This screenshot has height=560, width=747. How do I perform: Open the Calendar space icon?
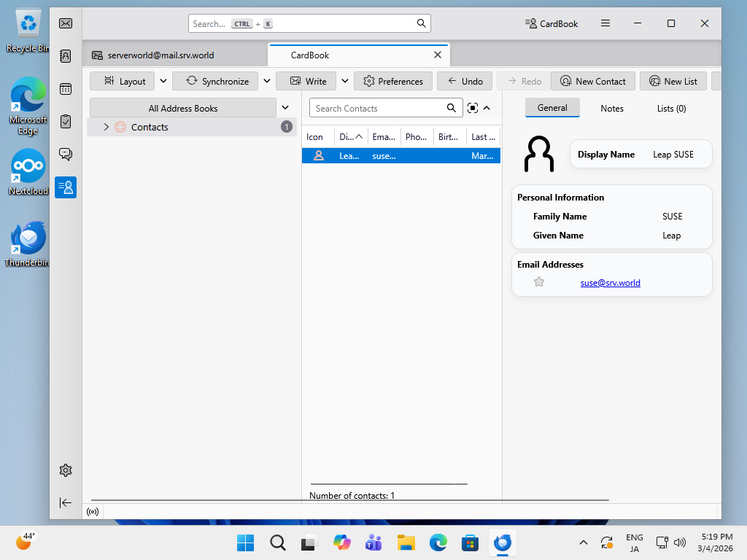[66, 89]
